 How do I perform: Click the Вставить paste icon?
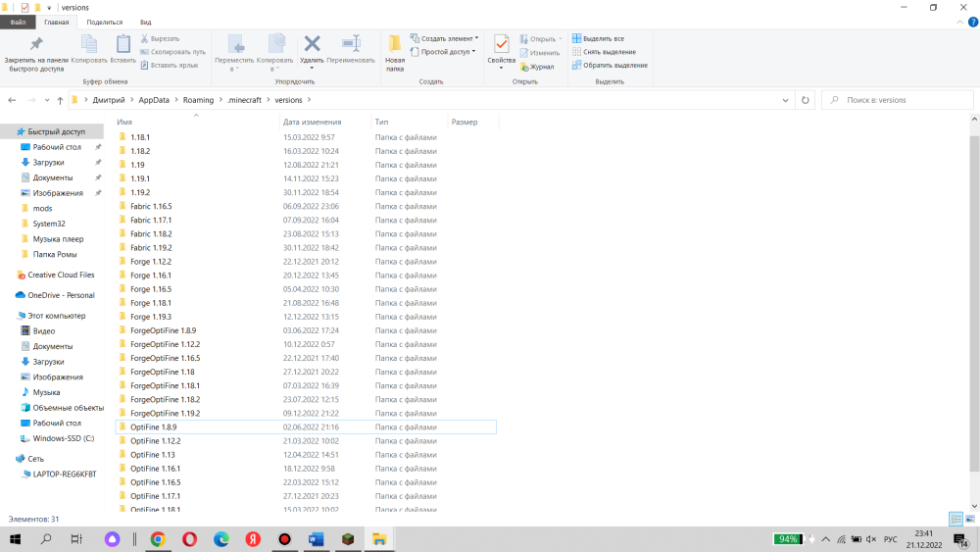(123, 49)
